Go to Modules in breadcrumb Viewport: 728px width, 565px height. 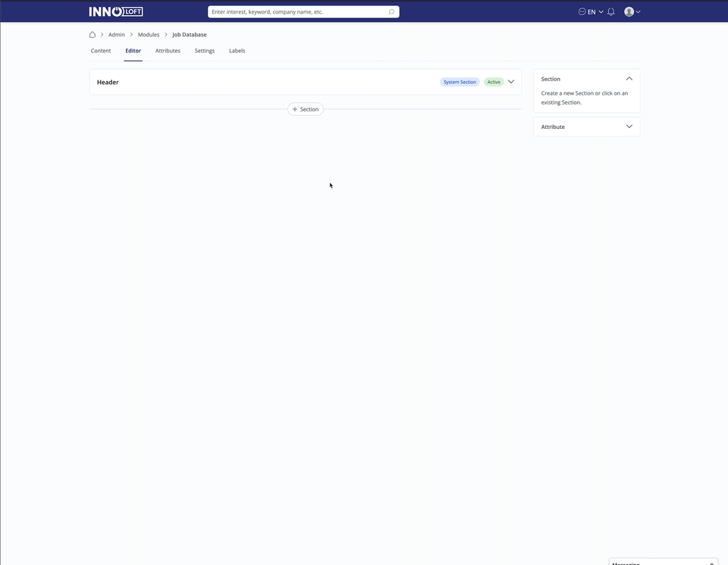click(x=149, y=35)
